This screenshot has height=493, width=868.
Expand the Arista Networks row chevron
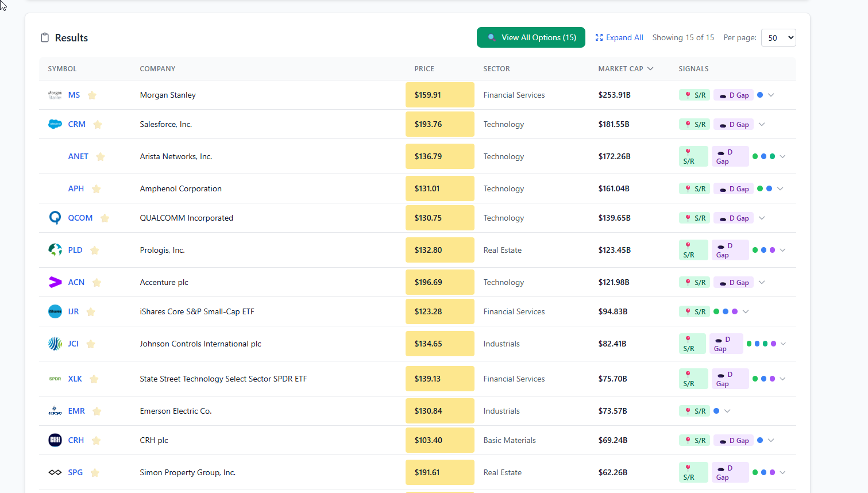782,157
